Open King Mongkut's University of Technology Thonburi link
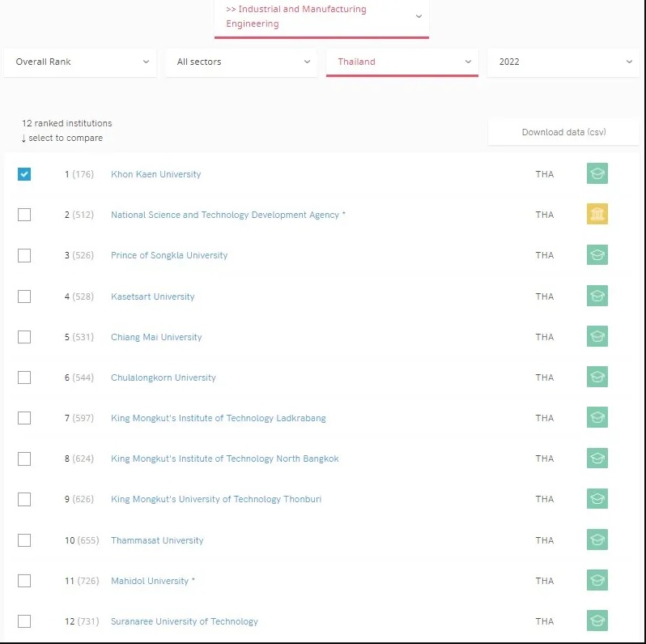The image size is (646, 644). coord(216,499)
